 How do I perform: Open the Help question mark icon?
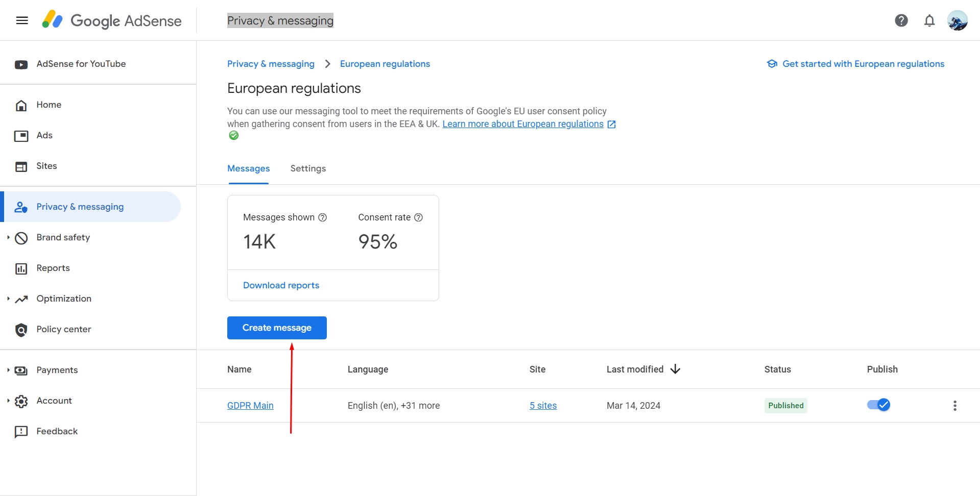901,20
